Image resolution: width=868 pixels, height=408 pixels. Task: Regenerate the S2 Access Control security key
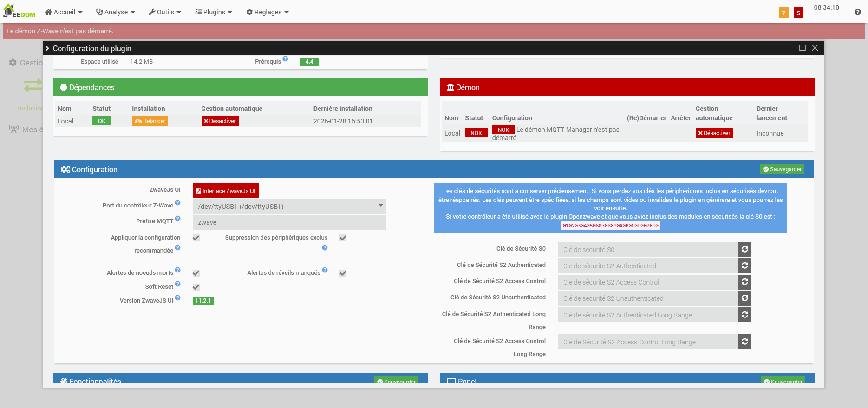[x=744, y=282]
